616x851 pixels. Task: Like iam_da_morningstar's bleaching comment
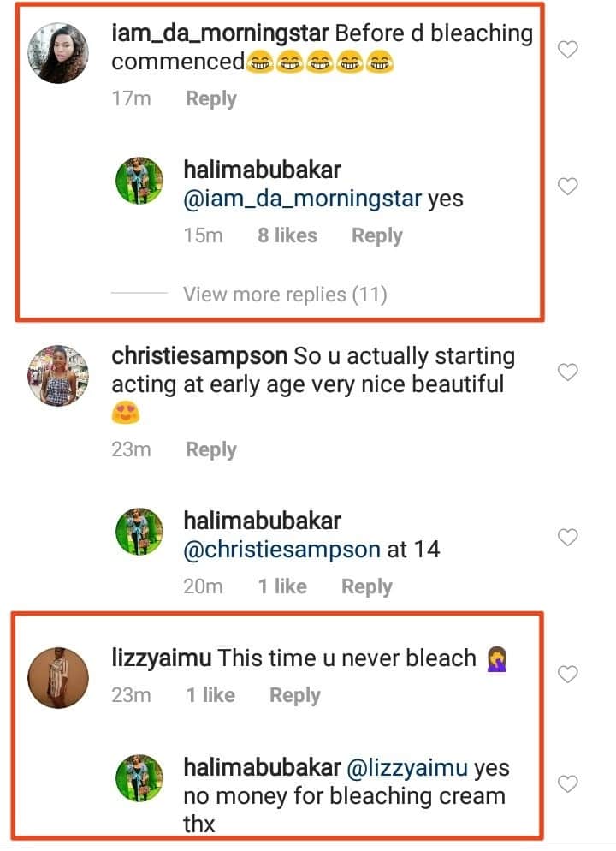point(568,50)
